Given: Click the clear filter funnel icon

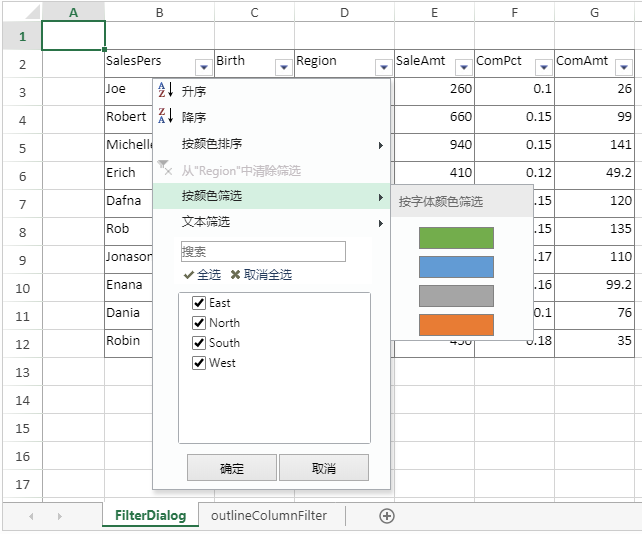Looking at the screenshot, I should [165, 168].
